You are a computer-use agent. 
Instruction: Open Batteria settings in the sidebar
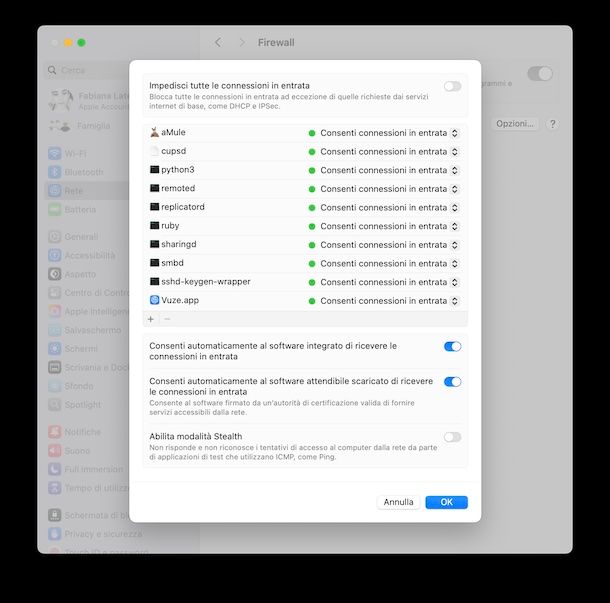(72, 210)
